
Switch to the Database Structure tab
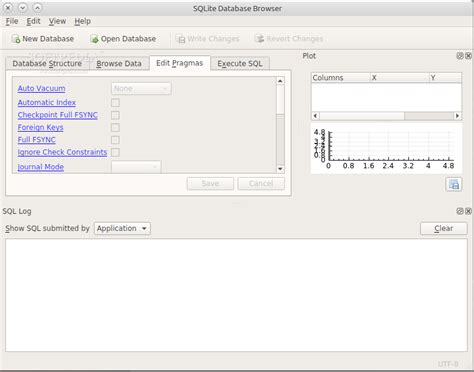(47, 63)
